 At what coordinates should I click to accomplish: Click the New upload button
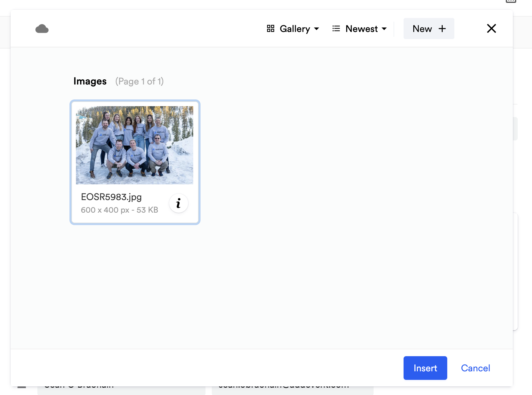pyautogui.click(x=429, y=29)
